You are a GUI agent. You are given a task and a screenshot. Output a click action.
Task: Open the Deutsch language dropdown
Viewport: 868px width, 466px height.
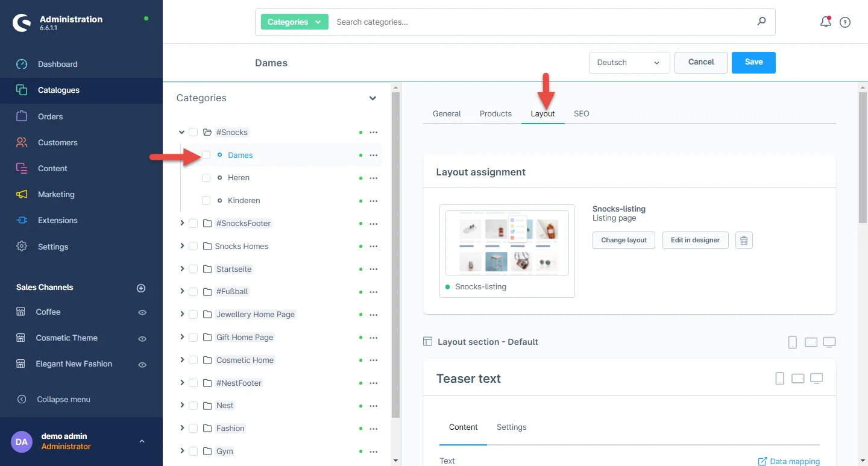coord(629,63)
